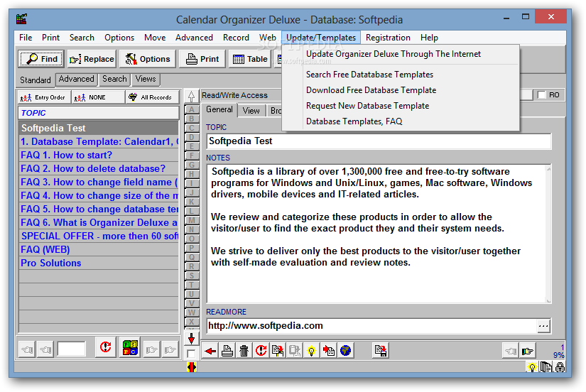This screenshot has height=392, width=586.
Task: Click the Replace toolbar button
Action: pyautogui.click(x=92, y=59)
